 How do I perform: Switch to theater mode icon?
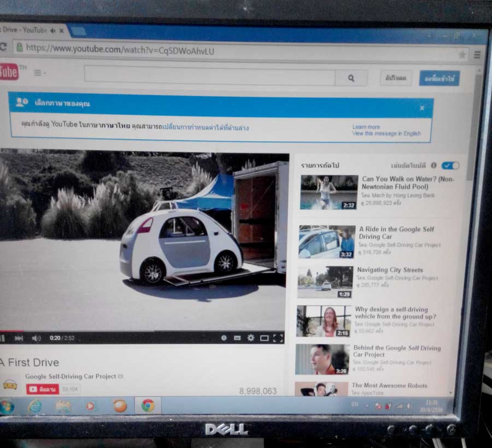pyautogui.click(x=264, y=338)
